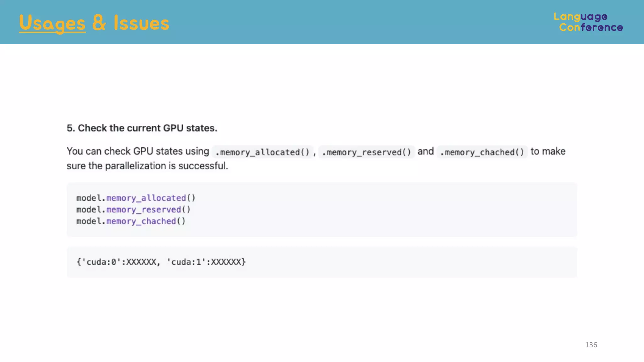Click the Language Conference logo
This screenshot has width=644, height=362.
588,22
